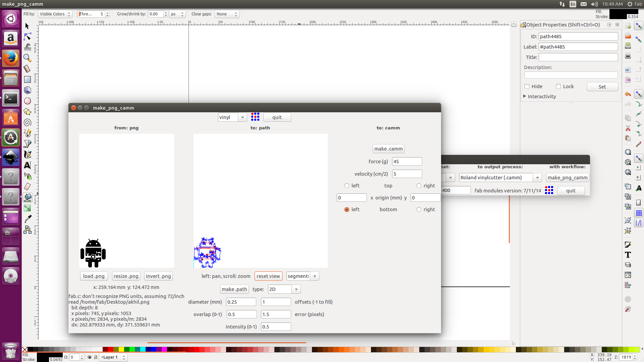This screenshot has height=362, width=644.
Task: Click the make .camm button
Action: 388,149
